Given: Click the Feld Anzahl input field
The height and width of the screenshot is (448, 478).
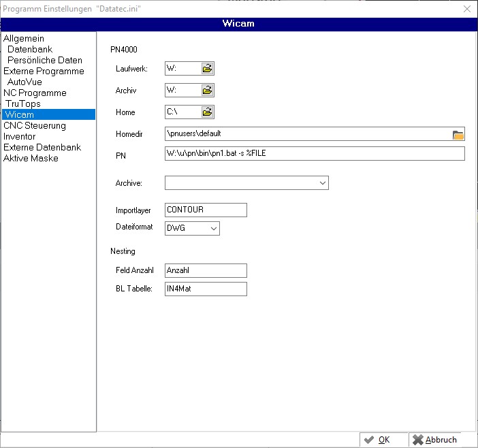Looking at the screenshot, I should click(x=206, y=270).
